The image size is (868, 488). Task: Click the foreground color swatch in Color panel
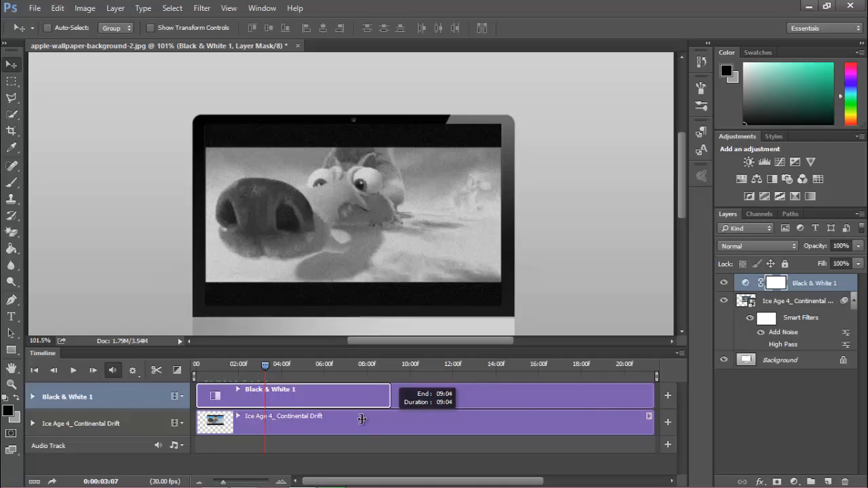coord(726,70)
